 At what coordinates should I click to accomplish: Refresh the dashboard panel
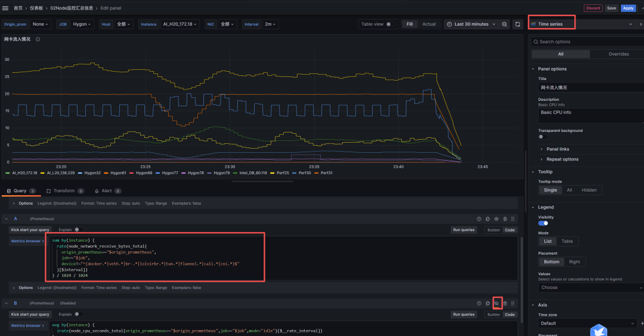tap(518, 24)
